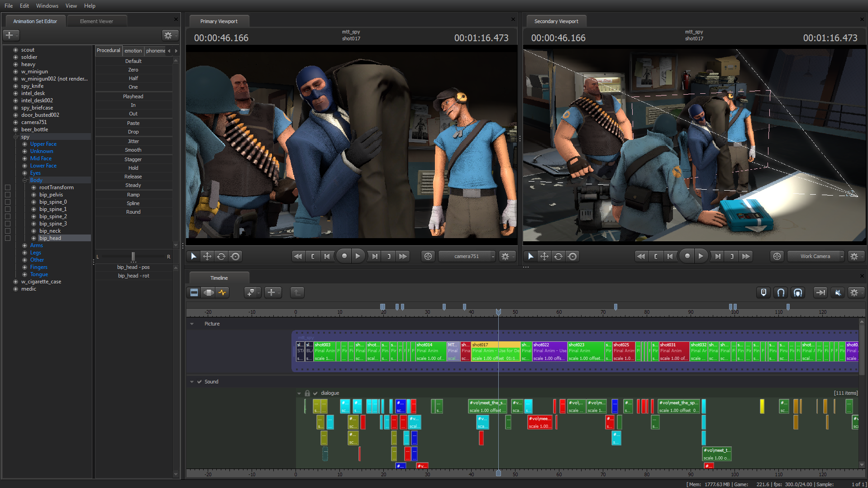Image resolution: width=868 pixels, height=488 pixels.
Task: Click the up-one-level arrow in the timeline toolbar
Action: (x=297, y=292)
